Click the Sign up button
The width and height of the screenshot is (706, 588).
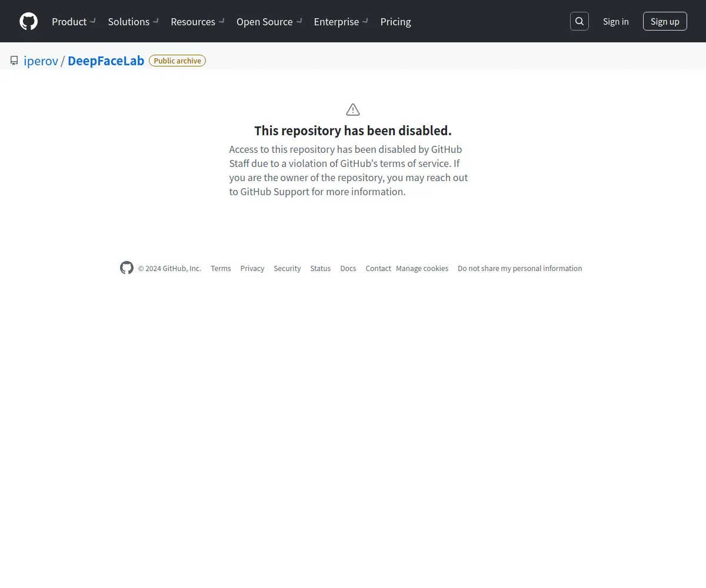pyautogui.click(x=665, y=21)
